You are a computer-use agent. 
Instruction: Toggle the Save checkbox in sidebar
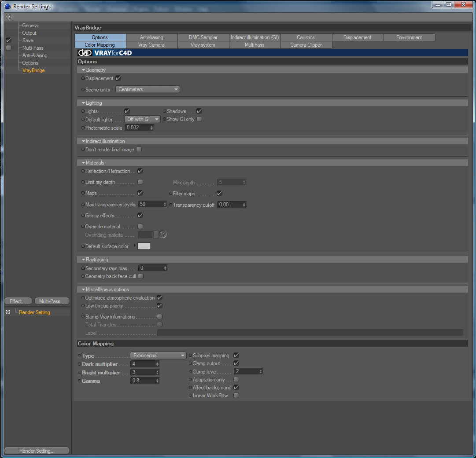click(8, 40)
